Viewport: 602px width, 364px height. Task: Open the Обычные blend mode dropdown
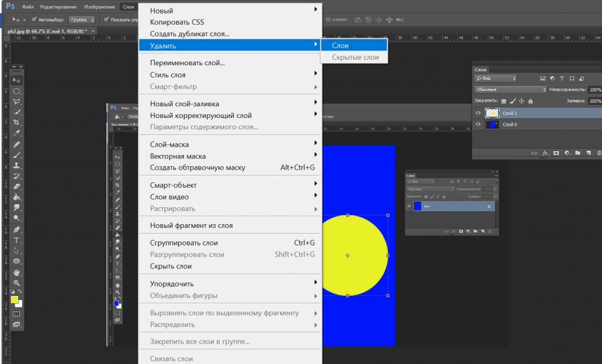[510, 89]
